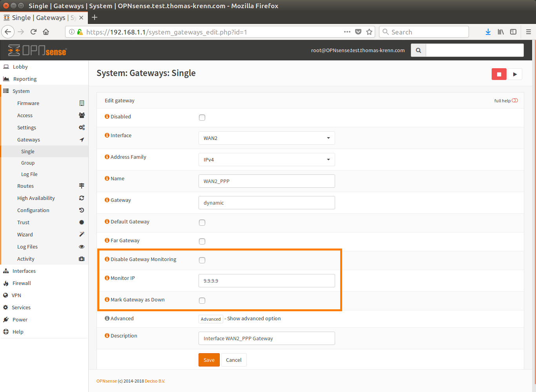Click the red stop service button
Screen dimensions: 536x392
tap(499, 74)
